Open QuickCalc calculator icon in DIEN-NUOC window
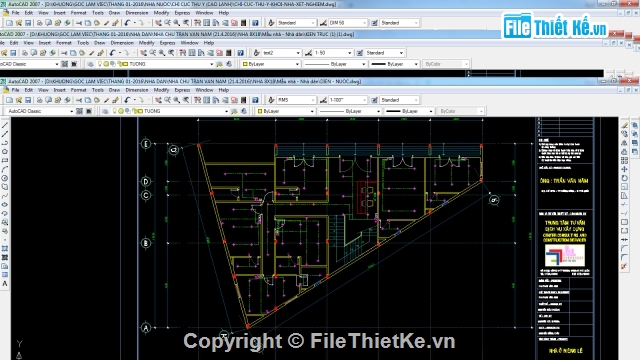640x360 pixels. pyautogui.click(x=244, y=100)
